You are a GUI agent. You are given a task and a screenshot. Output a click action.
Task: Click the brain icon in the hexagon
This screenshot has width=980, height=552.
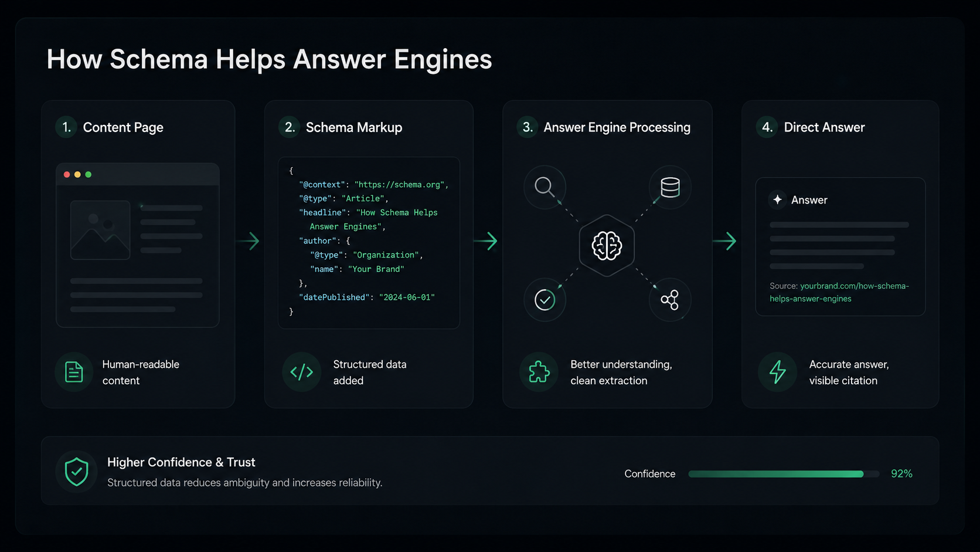pos(607,246)
